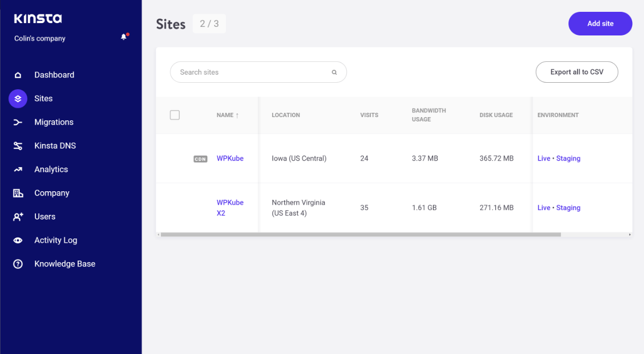Open WPKube Staging environment
This screenshot has height=354, width=644.
568,158
